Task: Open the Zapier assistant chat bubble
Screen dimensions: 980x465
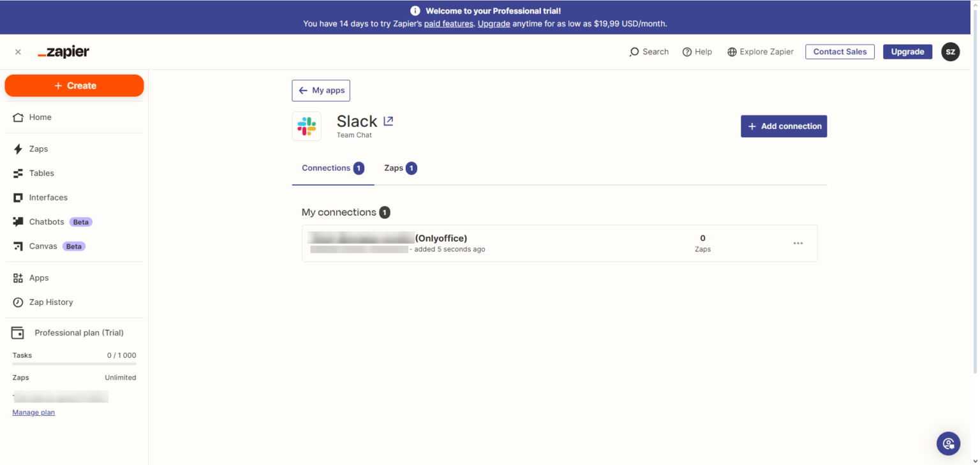Action: (x=948, y=443)
